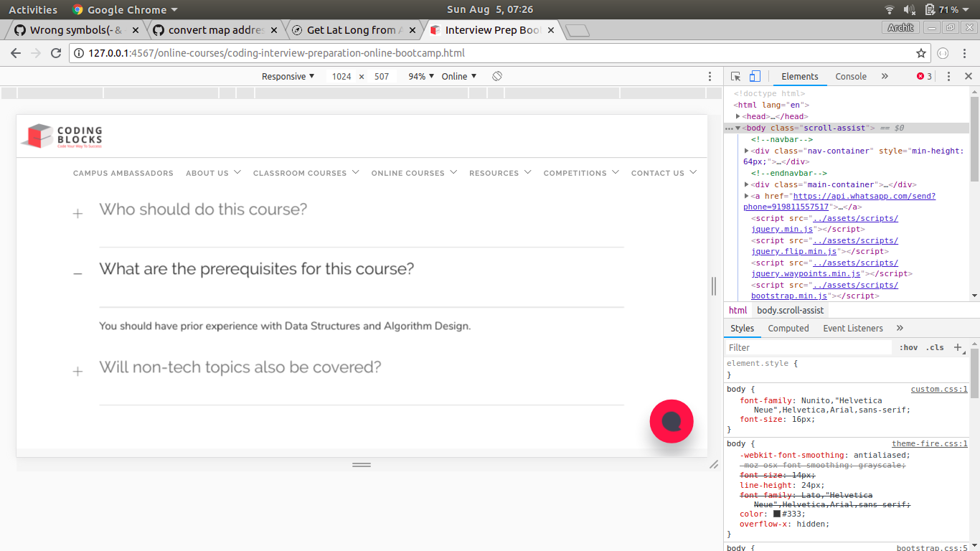Screen dimensions: 980x551
Task: Toggle the .cls class editor
Action: [935, 347]
